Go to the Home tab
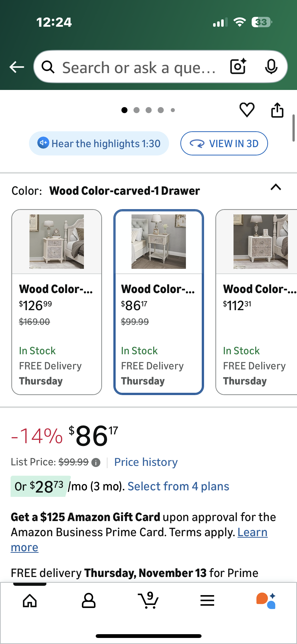 click(30, 600)
